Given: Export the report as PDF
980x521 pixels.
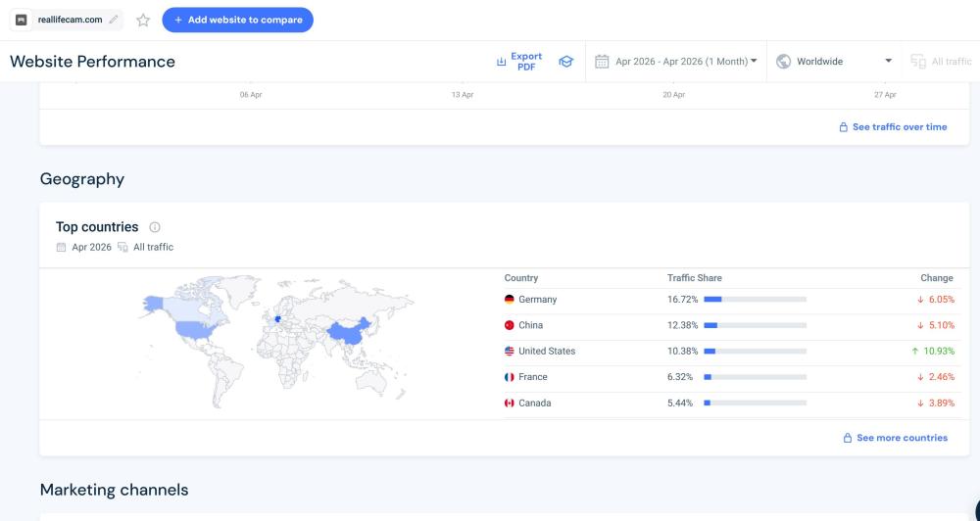Looking at the screenshot, I should tap(519, 62).
